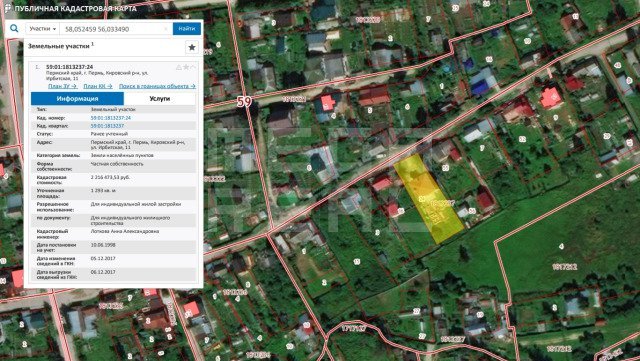Clear the search field with the x icon

166,29
